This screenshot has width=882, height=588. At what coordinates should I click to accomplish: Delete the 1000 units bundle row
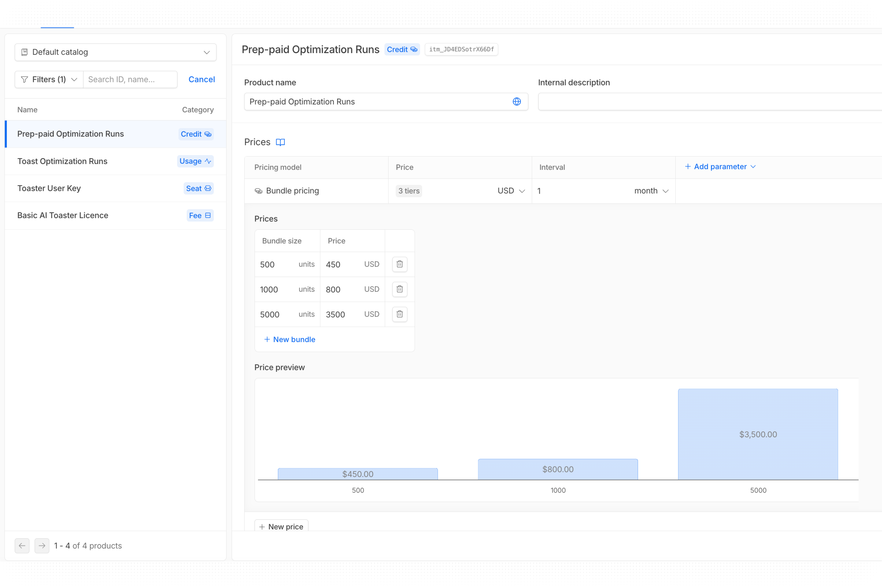tap(400, 289)
